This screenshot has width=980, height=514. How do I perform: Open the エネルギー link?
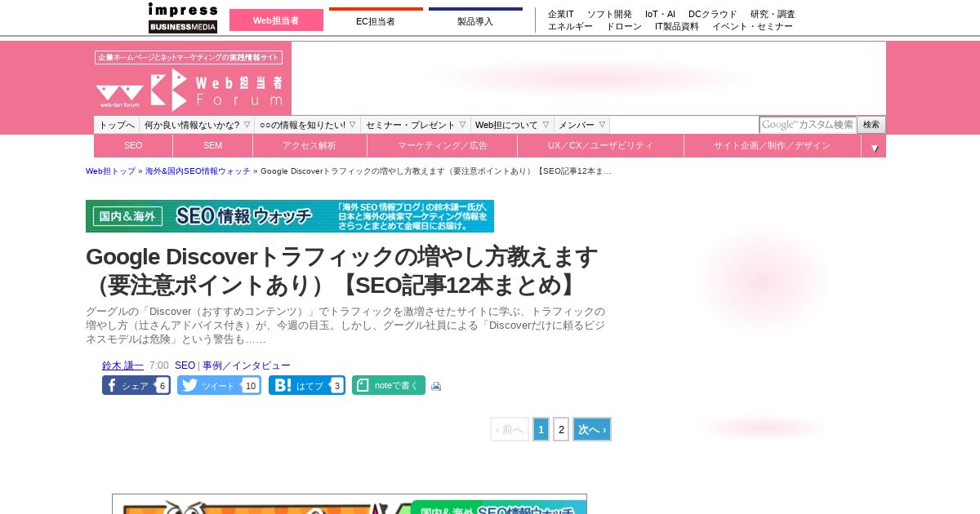click(570, 26)
